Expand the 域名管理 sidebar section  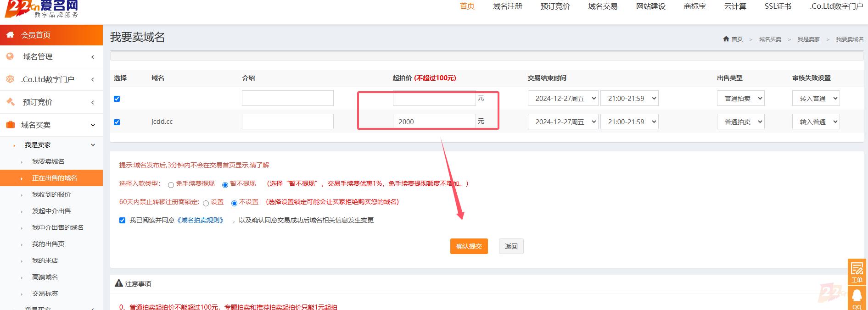(93, 57)
